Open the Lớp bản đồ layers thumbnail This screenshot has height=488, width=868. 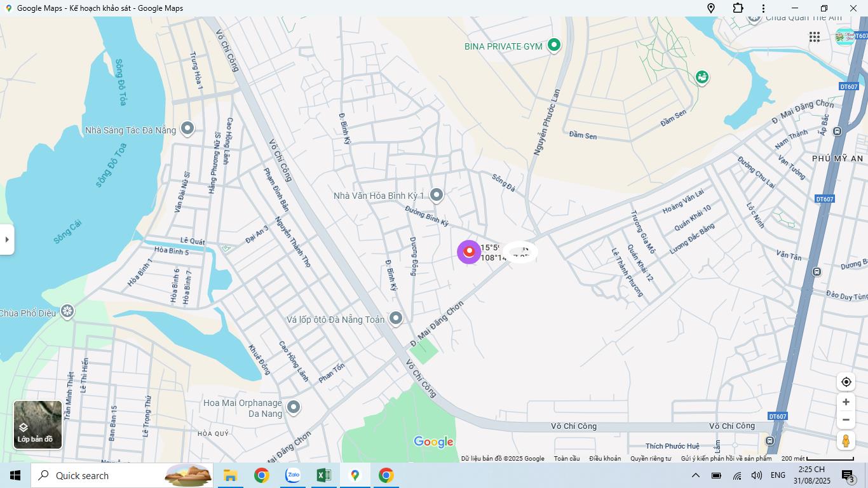click(x=37, y=424)
